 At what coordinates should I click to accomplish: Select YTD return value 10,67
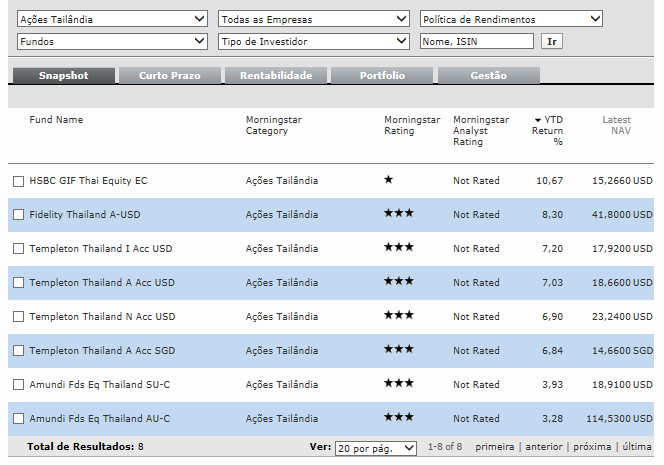point(550,181)
